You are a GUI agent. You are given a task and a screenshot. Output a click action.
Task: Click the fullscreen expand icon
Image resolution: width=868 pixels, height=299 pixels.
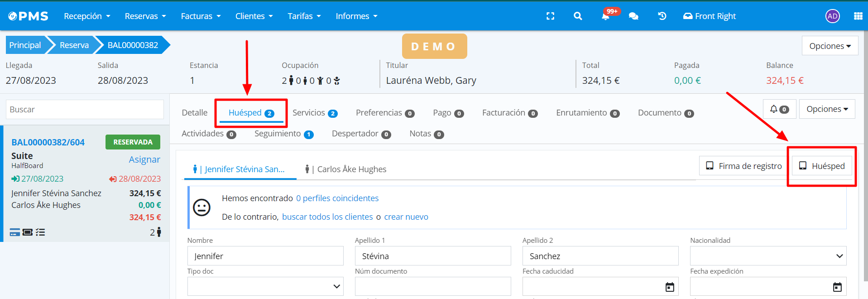(x=550, y=16)
